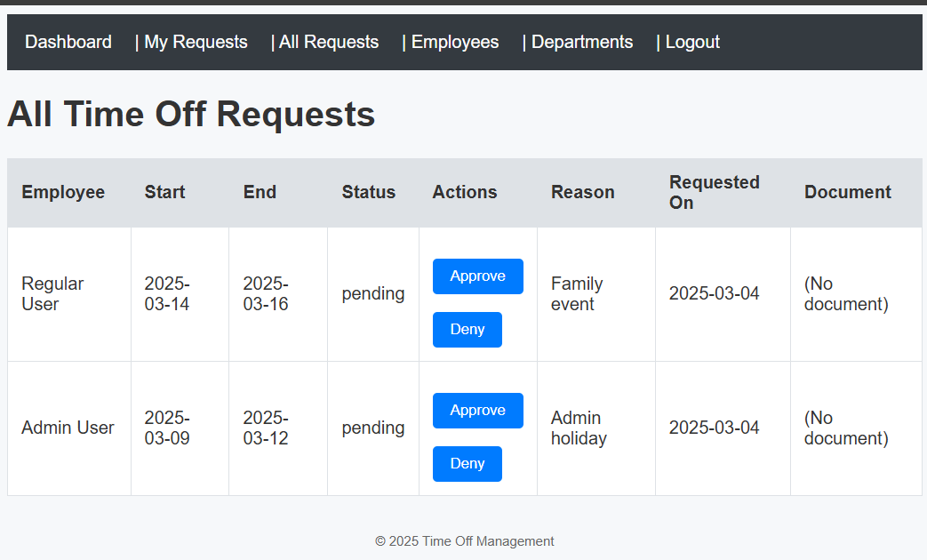Click the footer copyright text
Screen dimensions: 927x560
tap(464, 541)
